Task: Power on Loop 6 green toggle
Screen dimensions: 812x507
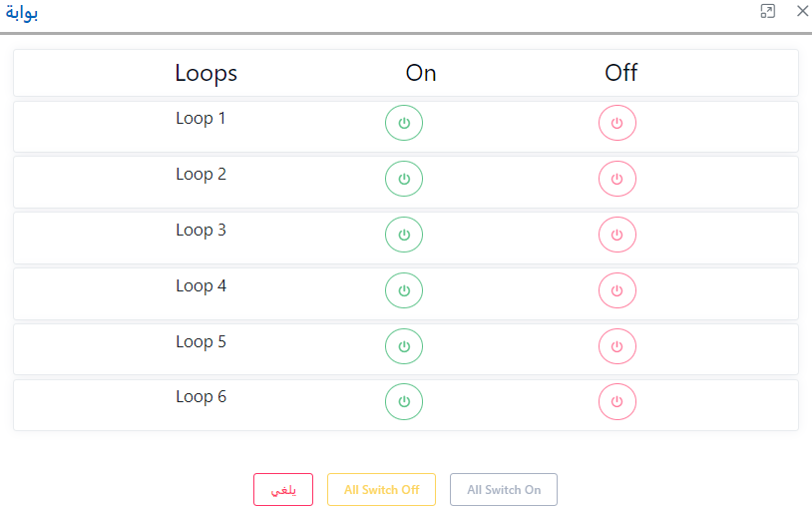Action: [x=404, y=401]
